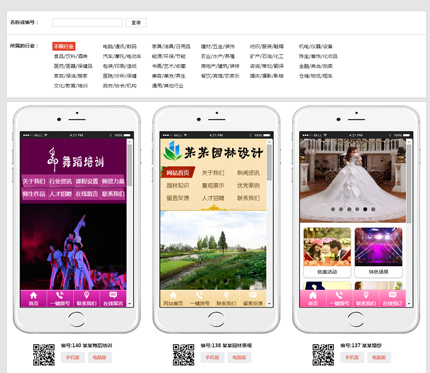Viewport: 430px width, 373px height.
Task: Open 电脑版 for template 137
Action: [x=379, y=357]
